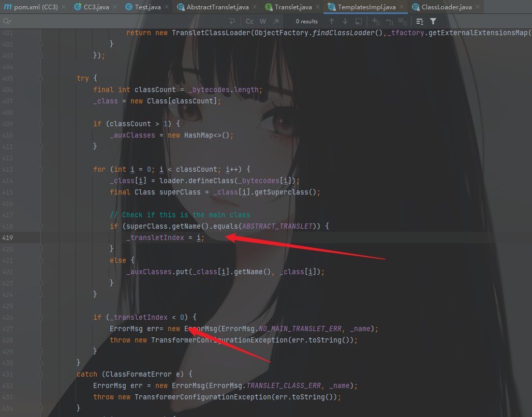This screenshot has width=532, height=417.
Task: Click '_bytecodes.length' on line 406
Action: (223, 90)
